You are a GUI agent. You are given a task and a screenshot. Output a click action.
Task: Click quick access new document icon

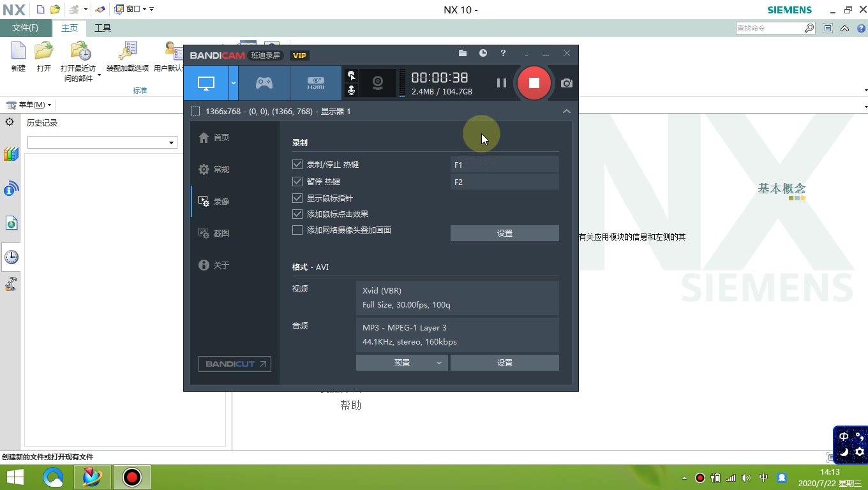pyautogui.click(x=41, y=9)
